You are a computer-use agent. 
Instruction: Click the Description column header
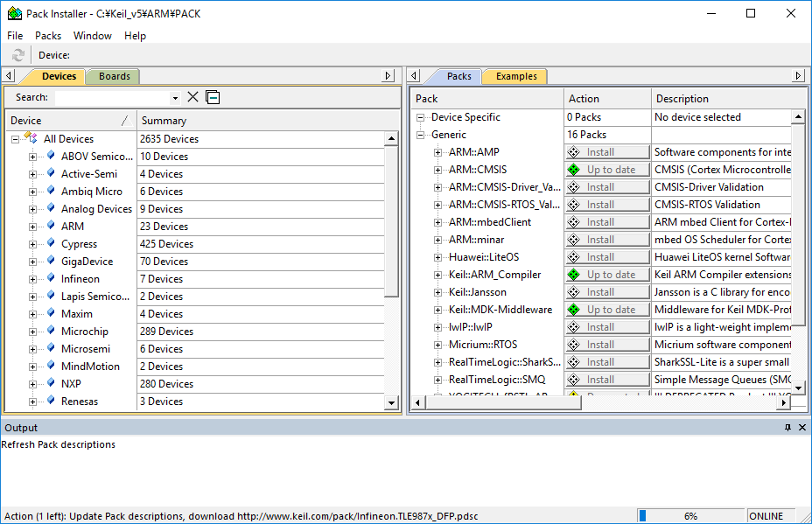pos(729,98)
